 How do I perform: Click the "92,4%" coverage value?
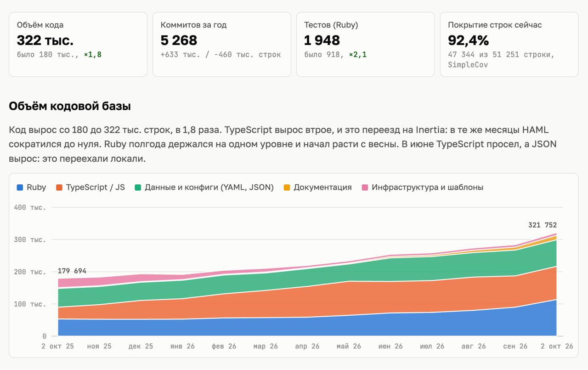point(468,40)
